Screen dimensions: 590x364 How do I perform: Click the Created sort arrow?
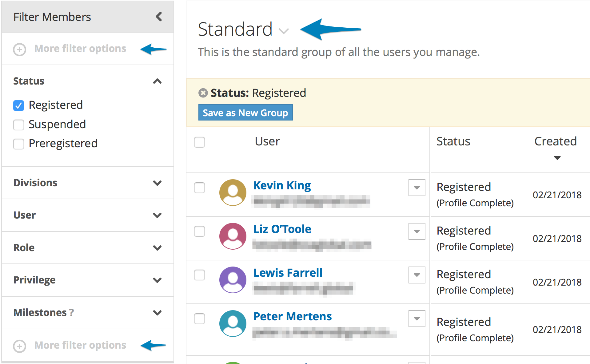[557, 158]
